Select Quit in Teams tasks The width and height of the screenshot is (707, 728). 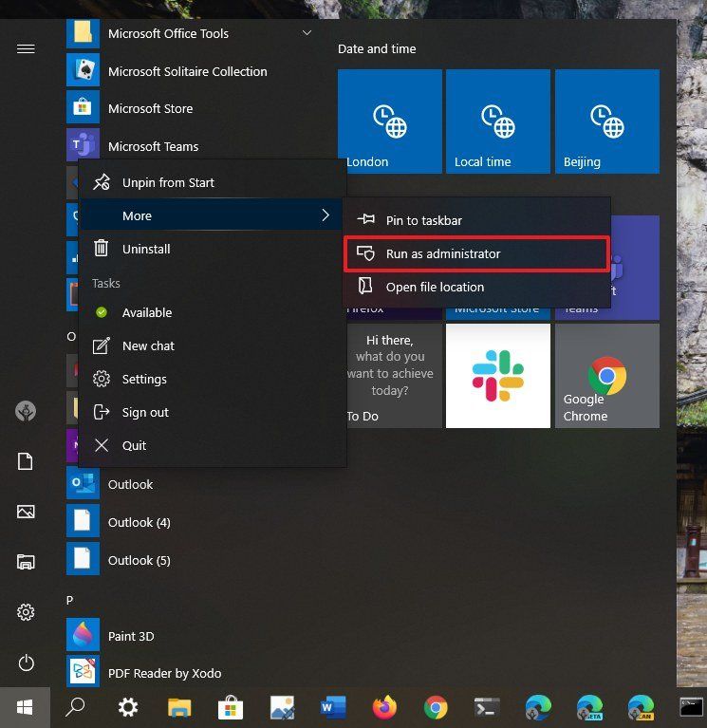[214, 446]
